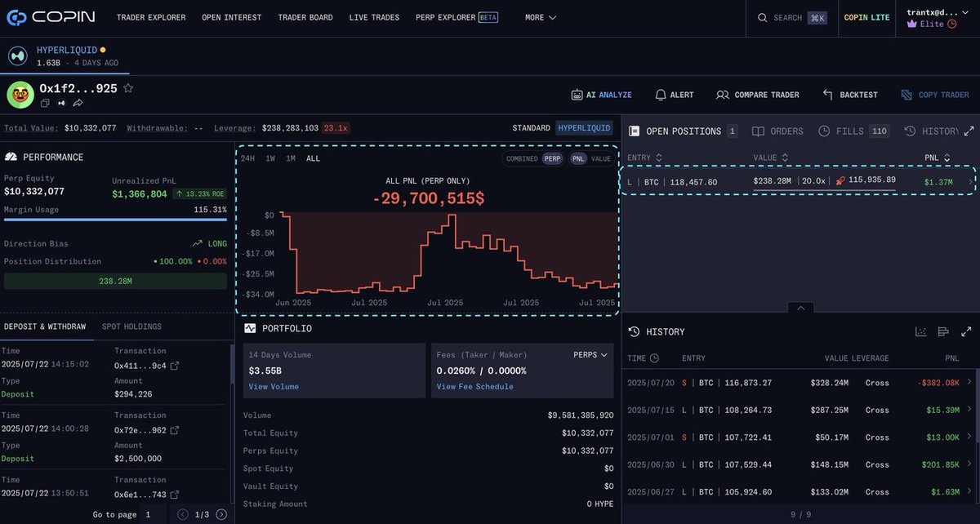The image size is (980, 524).
Task: Select the ALL chart range
Action: point(313,158)
